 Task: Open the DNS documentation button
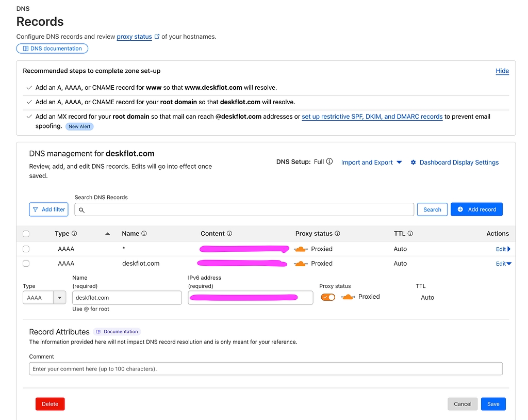52,49
